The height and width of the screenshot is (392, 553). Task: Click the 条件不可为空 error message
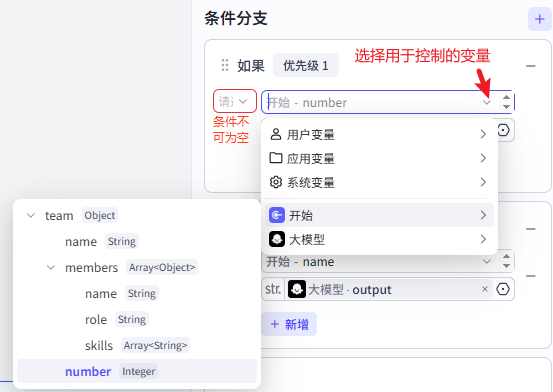(231, 129)
